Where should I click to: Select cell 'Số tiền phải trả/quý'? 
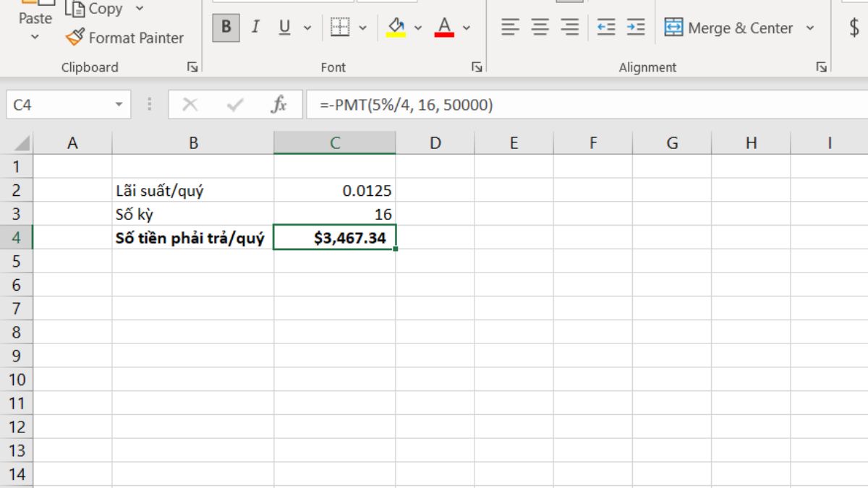(x=193, y=238)
